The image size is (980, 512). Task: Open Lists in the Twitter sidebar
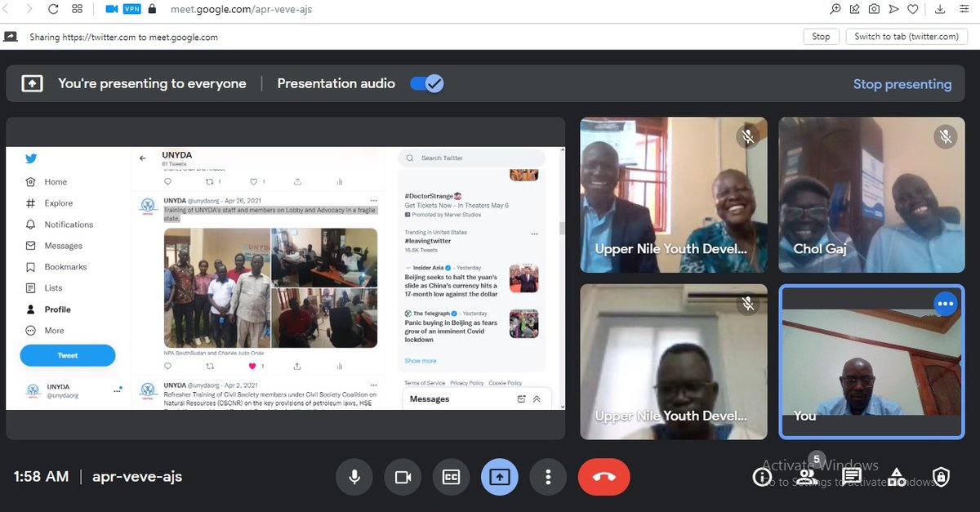pos(44,288)
